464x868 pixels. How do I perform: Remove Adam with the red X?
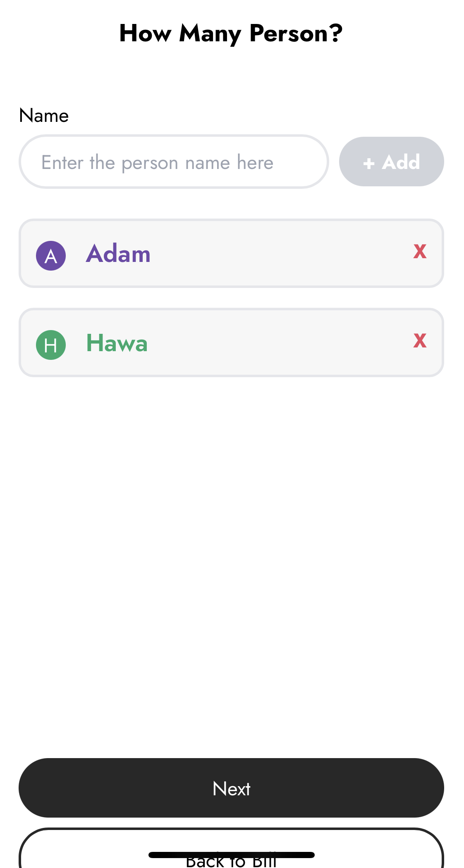(x=420, y=252)
